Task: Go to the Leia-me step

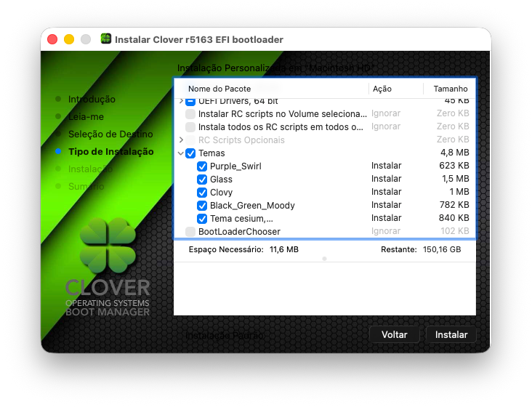Action: (x=86, y=117)
